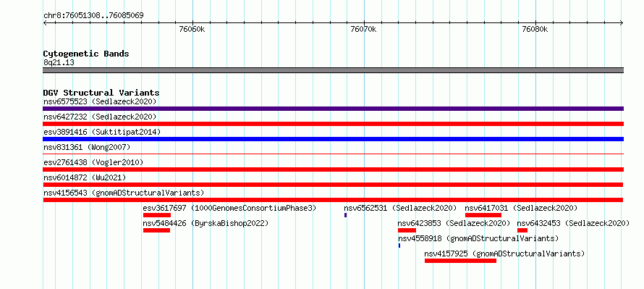Select the red esv2761438 variant bar

[333, 169]
